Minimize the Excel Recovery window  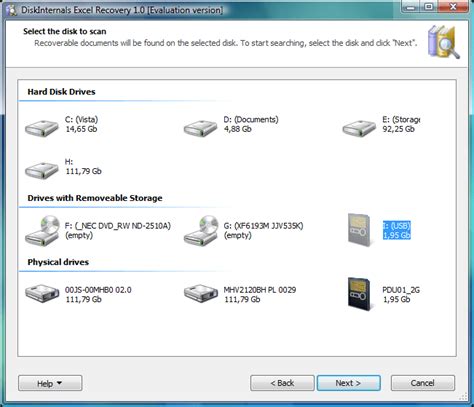tap(411, 7)
